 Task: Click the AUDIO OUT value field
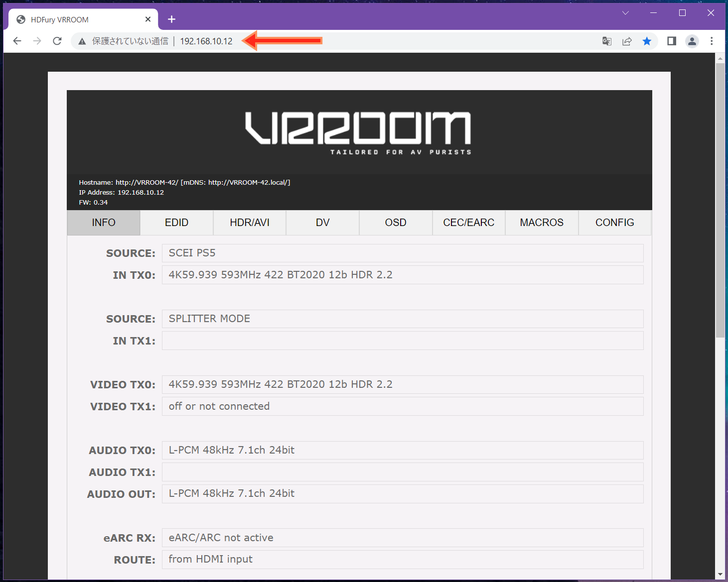403,493
